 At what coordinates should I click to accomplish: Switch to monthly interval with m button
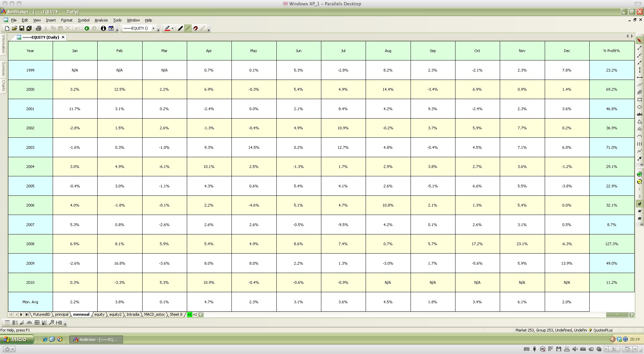pos(640,219)
